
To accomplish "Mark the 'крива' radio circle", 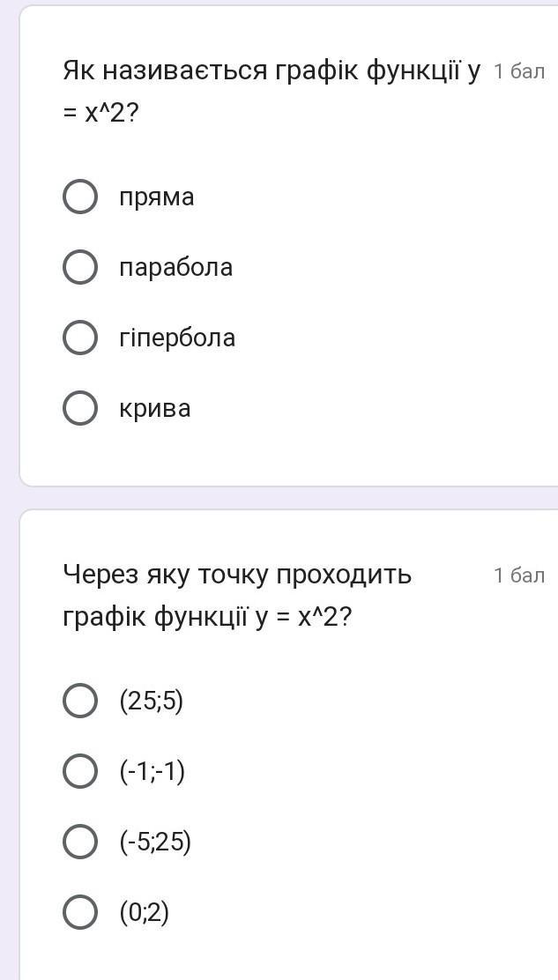I will (x=80, y=408).
